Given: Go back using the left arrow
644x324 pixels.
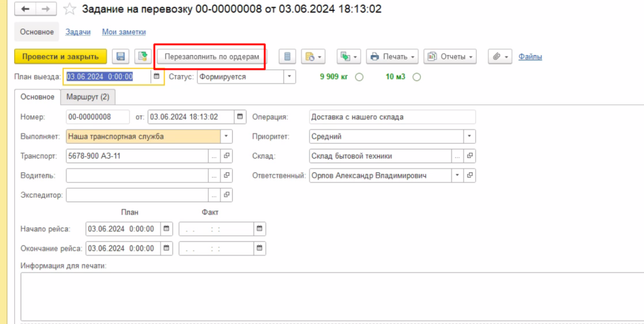Looking at the screenshot, I should [25, 10].
